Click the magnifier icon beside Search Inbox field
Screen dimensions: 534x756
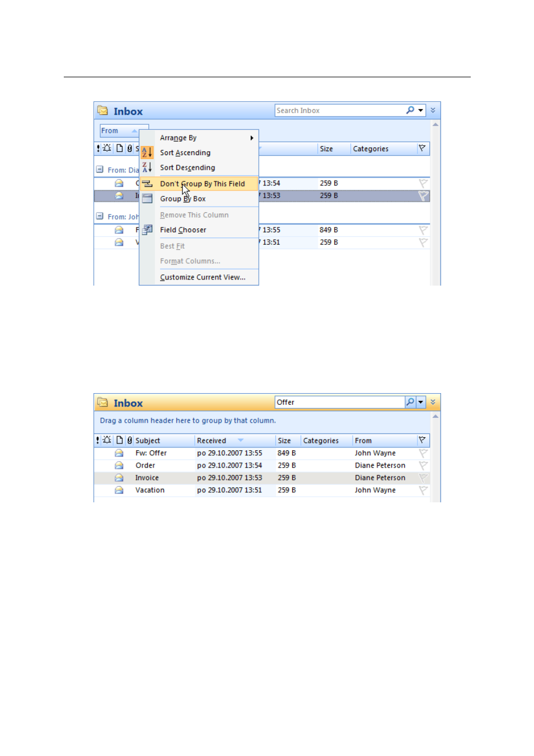coord(410,110)
